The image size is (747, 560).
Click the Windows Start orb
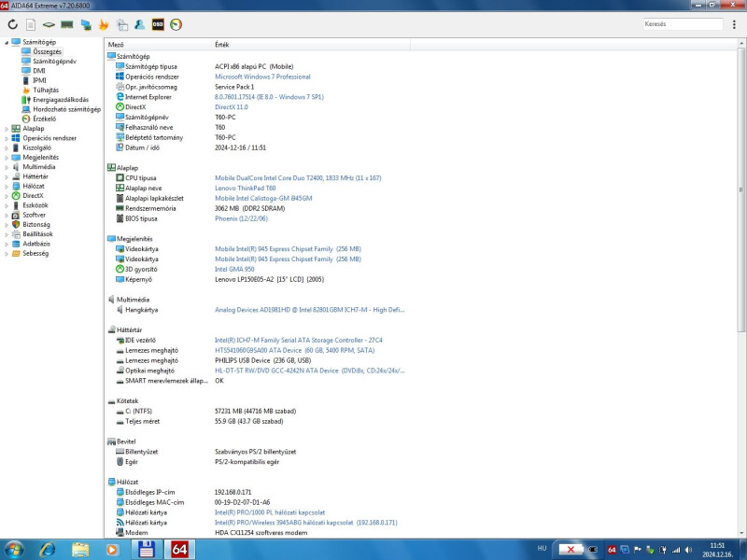click(14, 550)
